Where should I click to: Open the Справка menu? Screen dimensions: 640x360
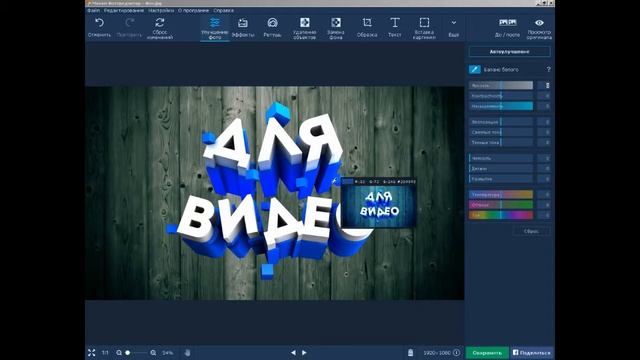(223, 10)
